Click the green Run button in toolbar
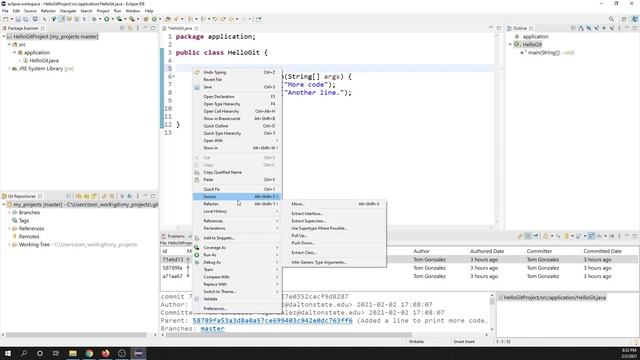The height and width of the screenshot is (360, 640). (107, 19)
